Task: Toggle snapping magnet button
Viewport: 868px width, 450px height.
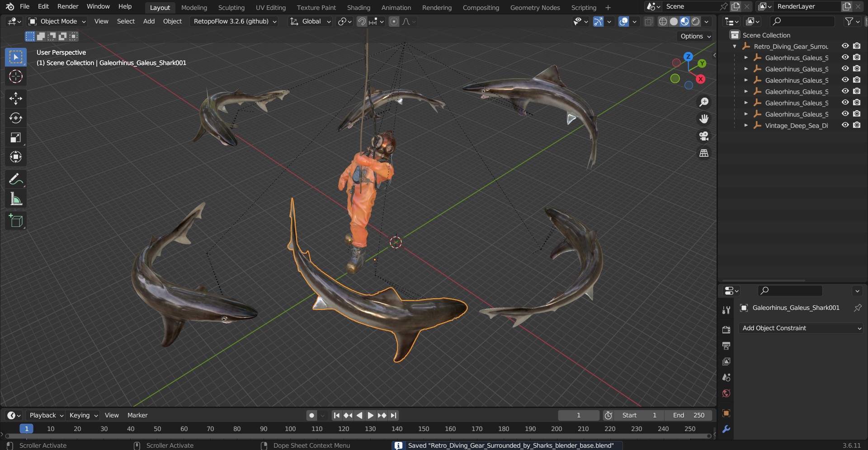Action: click(362, 21)
